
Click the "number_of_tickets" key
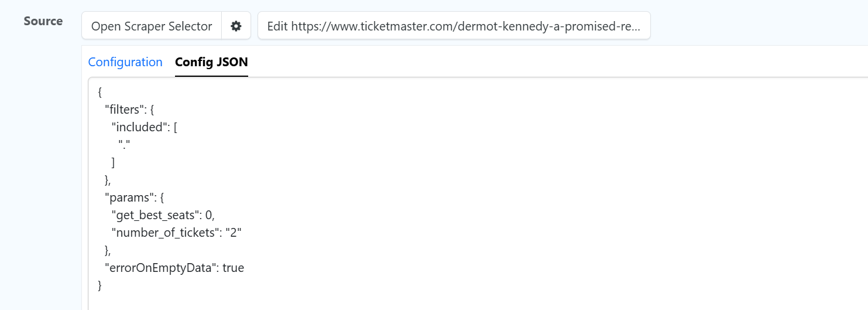coord(165,233)
